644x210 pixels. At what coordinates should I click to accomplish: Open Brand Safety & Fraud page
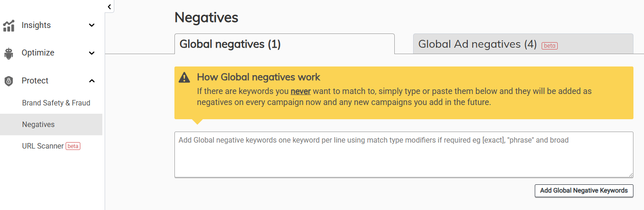pyautogui.click(x=56, y=103)
